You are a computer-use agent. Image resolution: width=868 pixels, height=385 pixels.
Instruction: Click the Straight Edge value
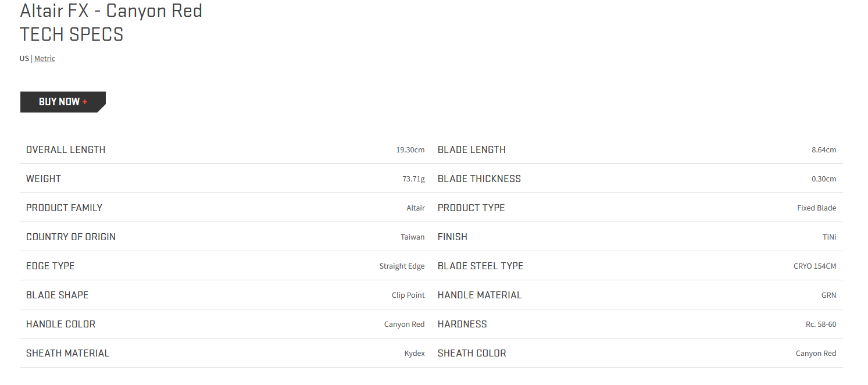(x=402, y=266)
